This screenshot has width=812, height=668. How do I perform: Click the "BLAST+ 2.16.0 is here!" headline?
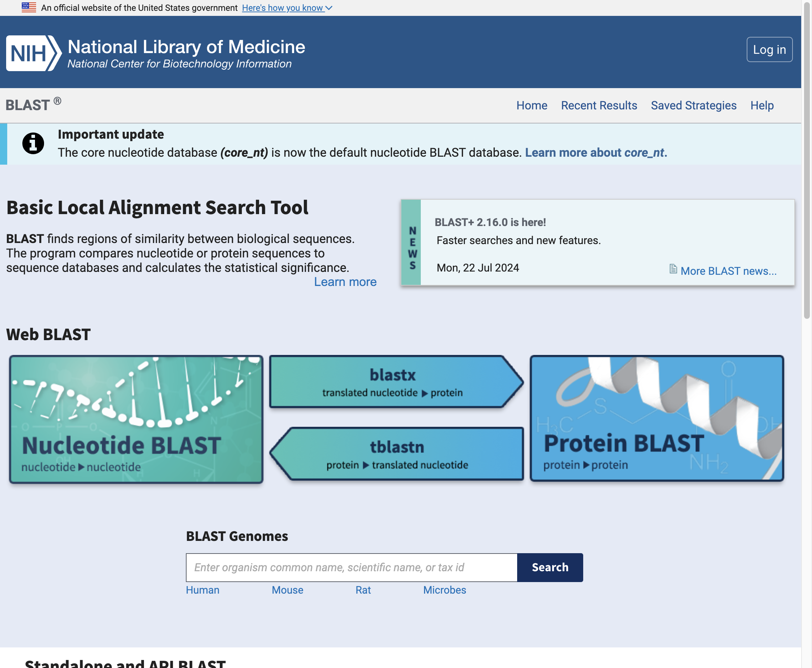coord(490,222)
